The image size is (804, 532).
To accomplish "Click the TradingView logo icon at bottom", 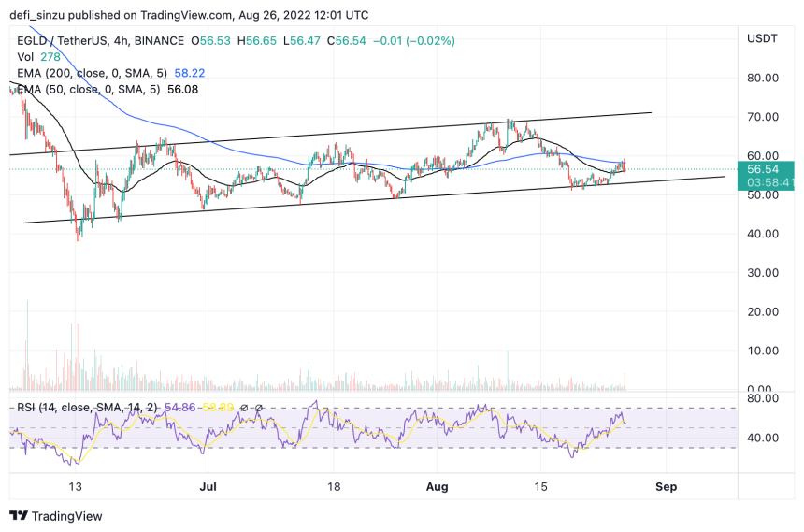I will (x=19, y=515).
